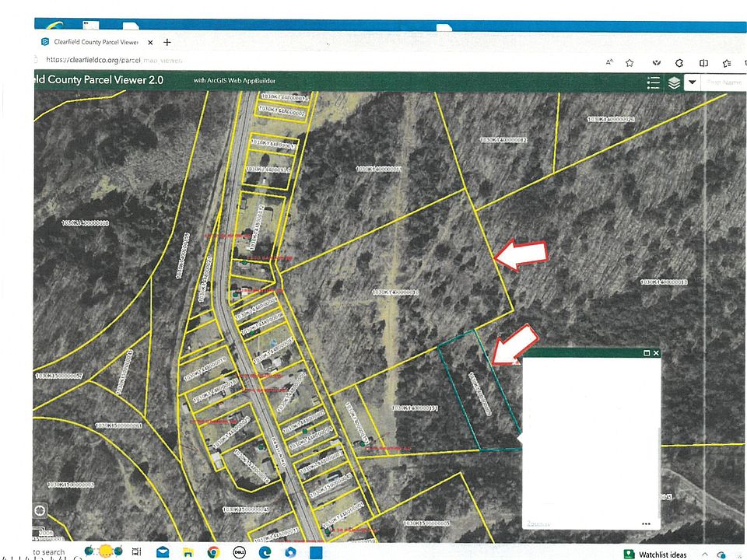Toggle browser split screen view
Viewport: 747px width, 560px height.
(703, 63)
